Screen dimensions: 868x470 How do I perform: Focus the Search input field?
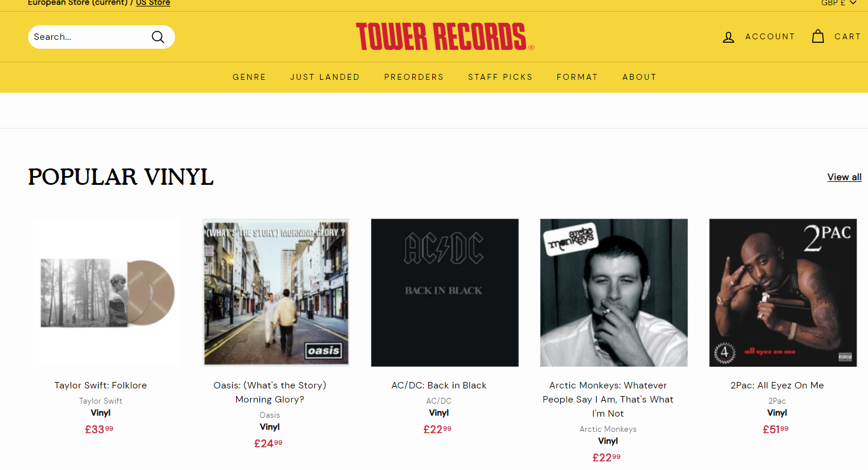click(x=88, y=37)
